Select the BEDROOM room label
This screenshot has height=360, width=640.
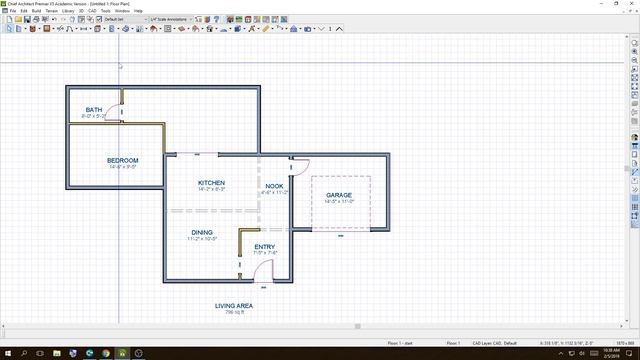pyautogui.click(x=122, y=160)
